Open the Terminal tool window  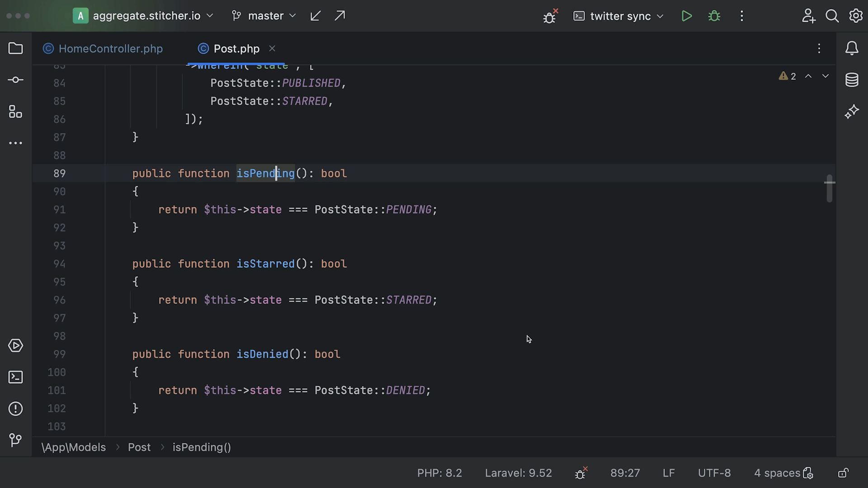pos(15,377)
